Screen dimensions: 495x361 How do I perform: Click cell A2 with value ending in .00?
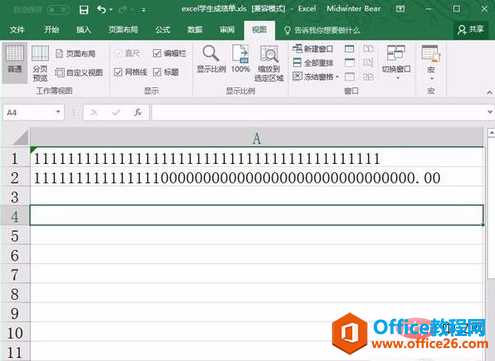pyautogui.click(x=257, y=177)
